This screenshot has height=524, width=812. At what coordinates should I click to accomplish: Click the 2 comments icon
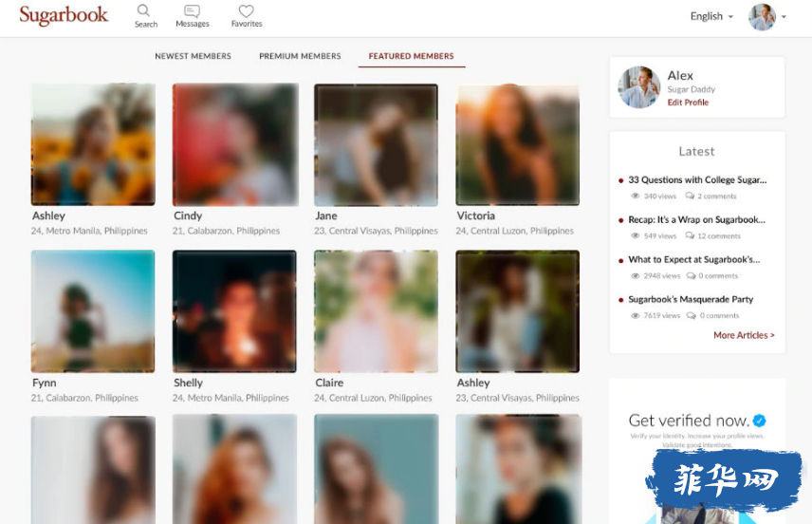coord(690,196)
